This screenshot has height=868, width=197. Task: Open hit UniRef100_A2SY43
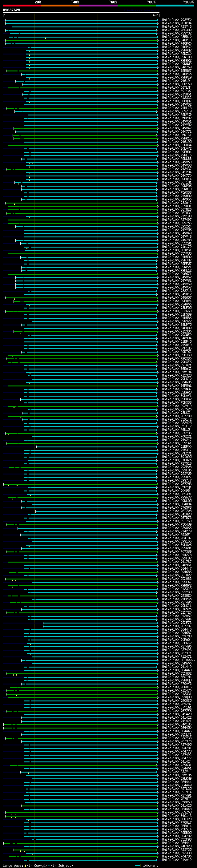176,26
